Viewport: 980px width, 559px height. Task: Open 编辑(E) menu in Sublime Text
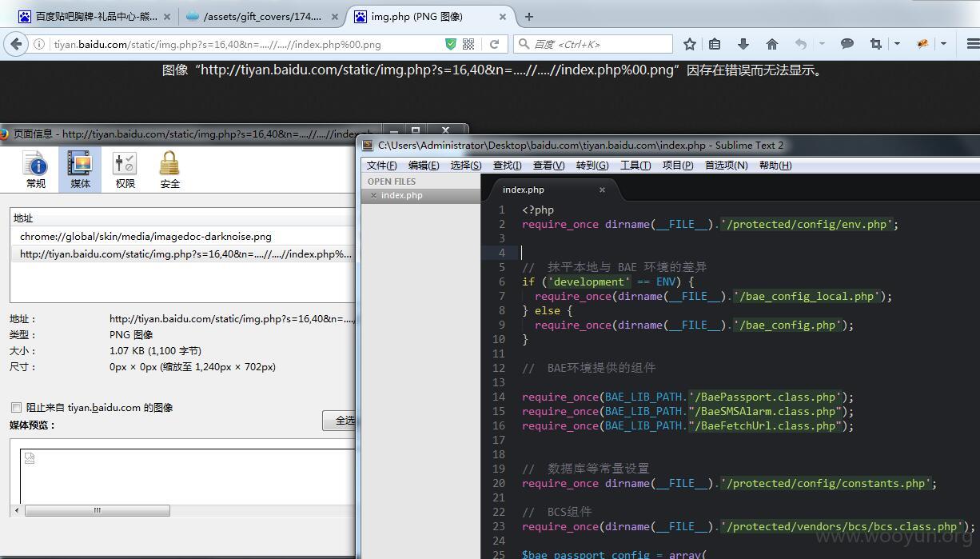coord(424,166)
